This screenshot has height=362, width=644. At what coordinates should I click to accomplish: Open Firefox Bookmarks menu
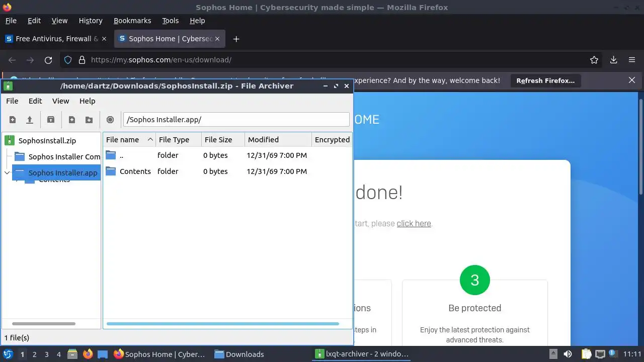132,21
